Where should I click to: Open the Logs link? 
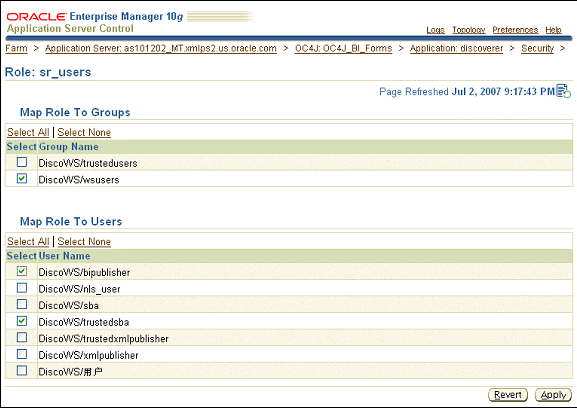coord(436,30)
